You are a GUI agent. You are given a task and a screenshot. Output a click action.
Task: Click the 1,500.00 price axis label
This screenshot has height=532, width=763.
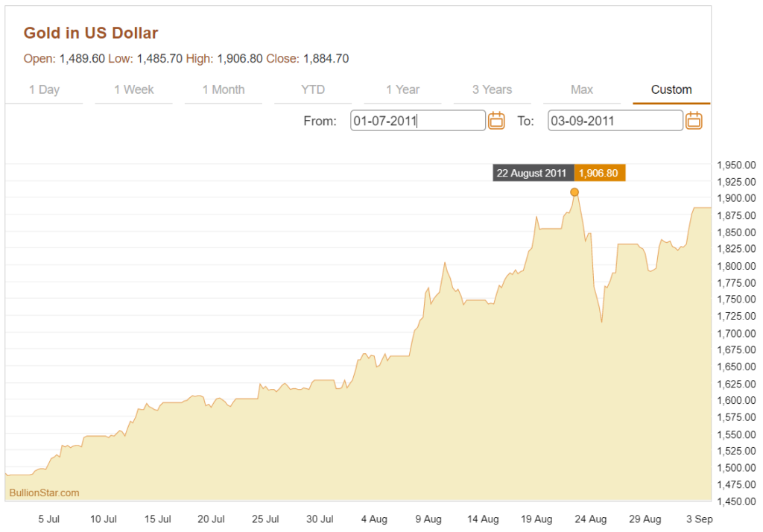click(x=737, y=468)
